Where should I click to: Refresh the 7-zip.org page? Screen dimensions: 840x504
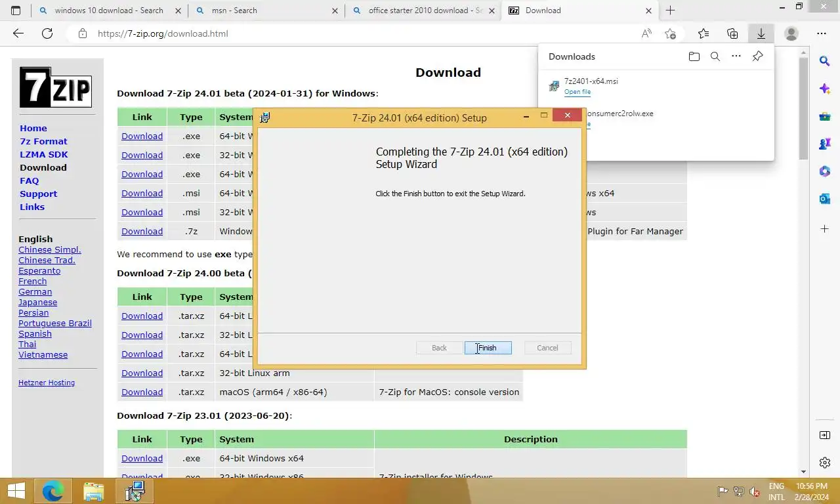47,33
